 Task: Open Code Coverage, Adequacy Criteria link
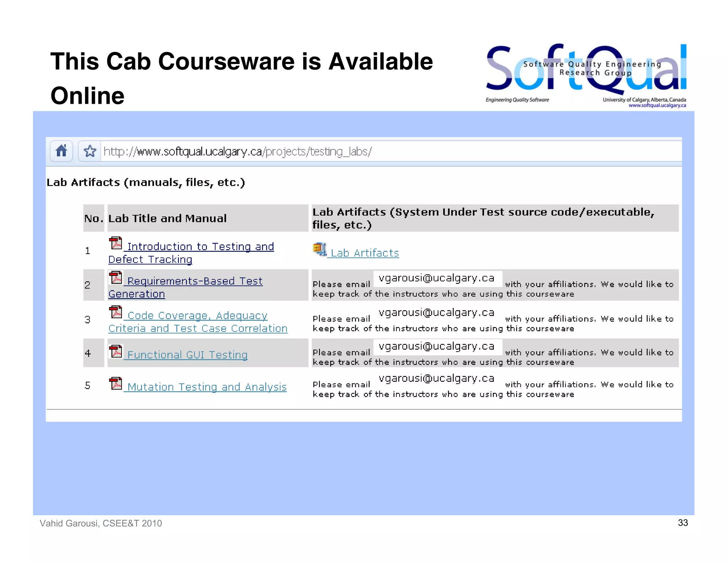click(x=198, y=322)
